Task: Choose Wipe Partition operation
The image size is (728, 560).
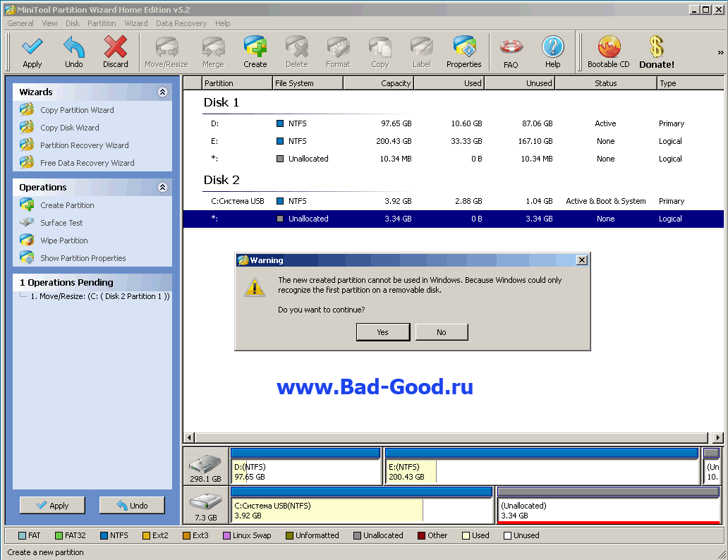Action: [64, 241]
